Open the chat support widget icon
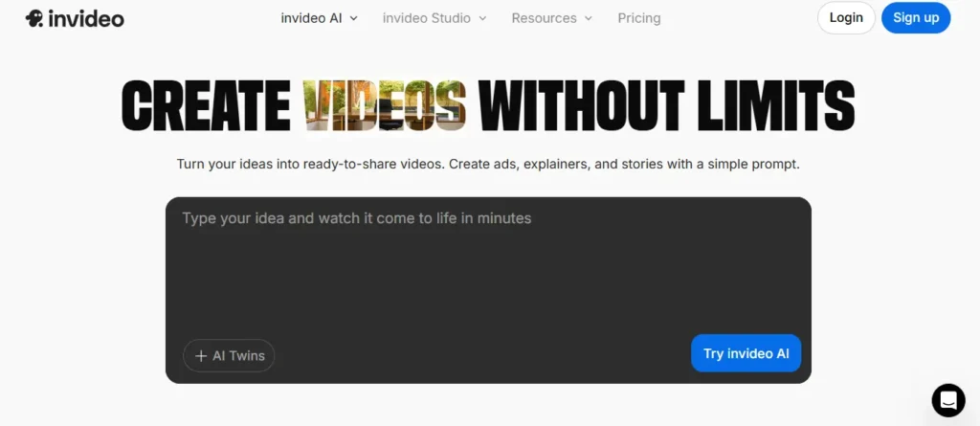 (948, 399)
